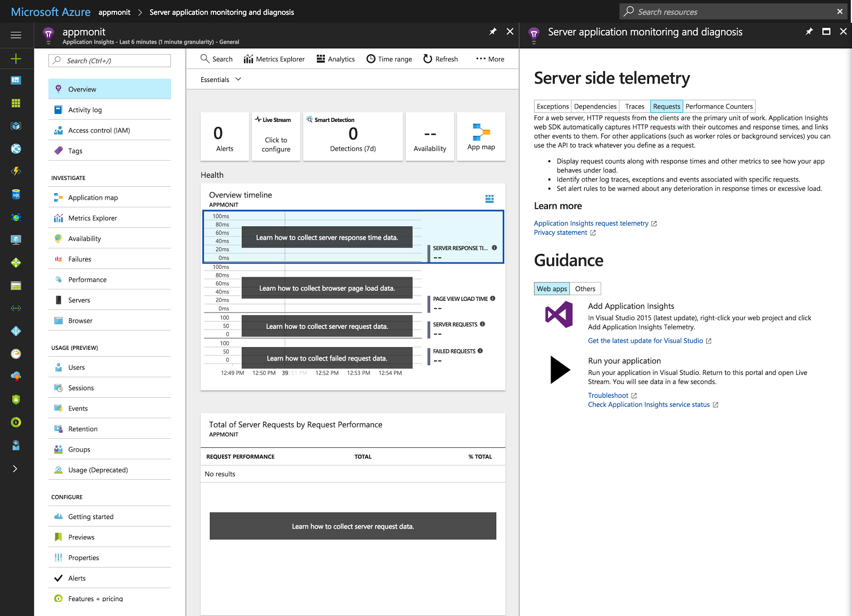Pin the appmonit blade
Screen dimensions: 852x616
(x=493, y=32)
